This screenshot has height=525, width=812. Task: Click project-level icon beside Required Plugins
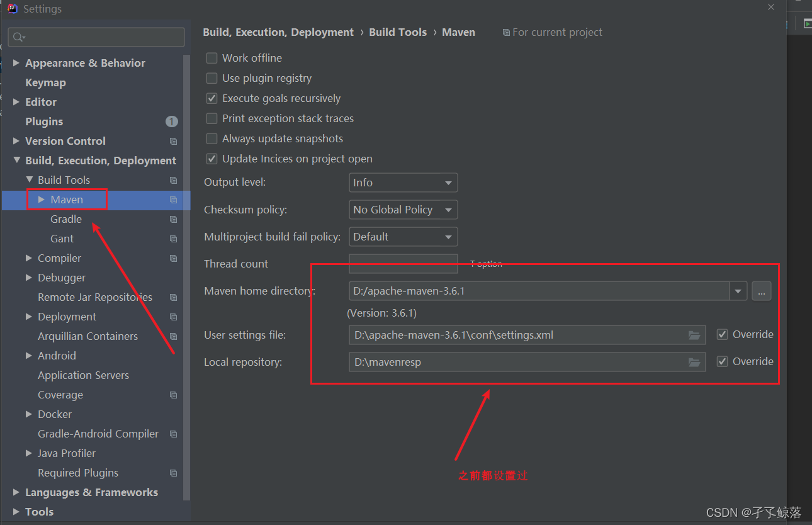pos(174,473)
